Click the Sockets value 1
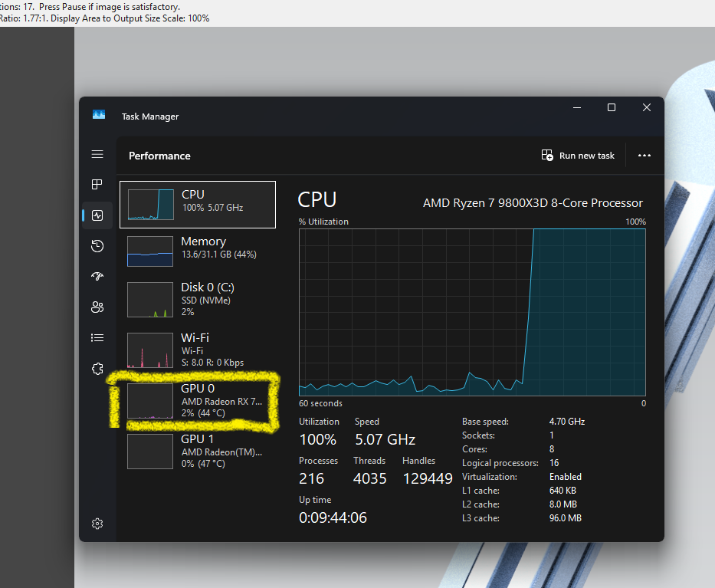The image size is (715, 588). 551,435
